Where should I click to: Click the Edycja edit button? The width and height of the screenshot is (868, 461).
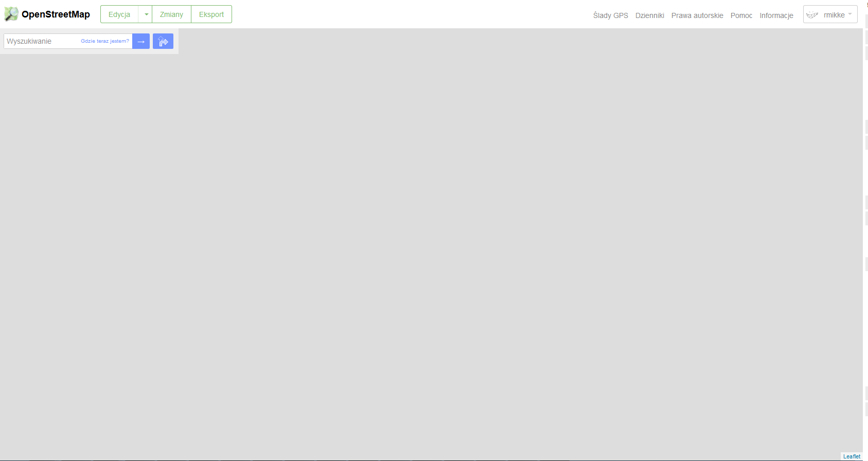tap(119, 14)
